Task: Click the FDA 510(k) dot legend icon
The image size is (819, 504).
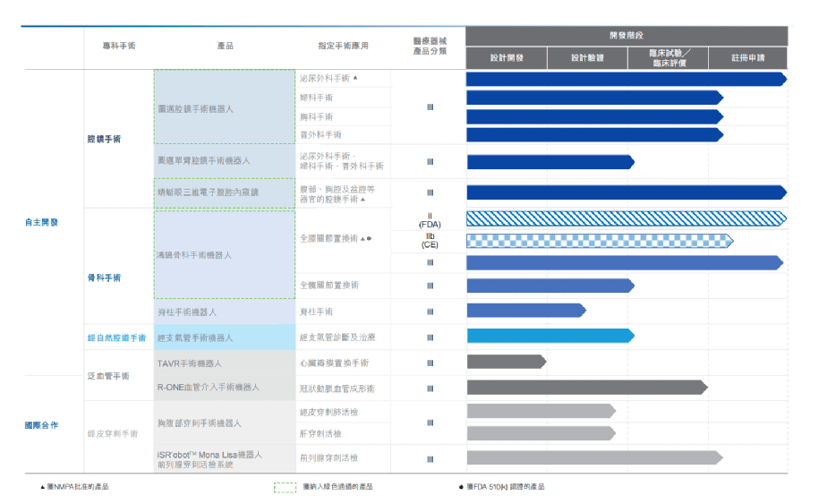Action: (460, 487)
